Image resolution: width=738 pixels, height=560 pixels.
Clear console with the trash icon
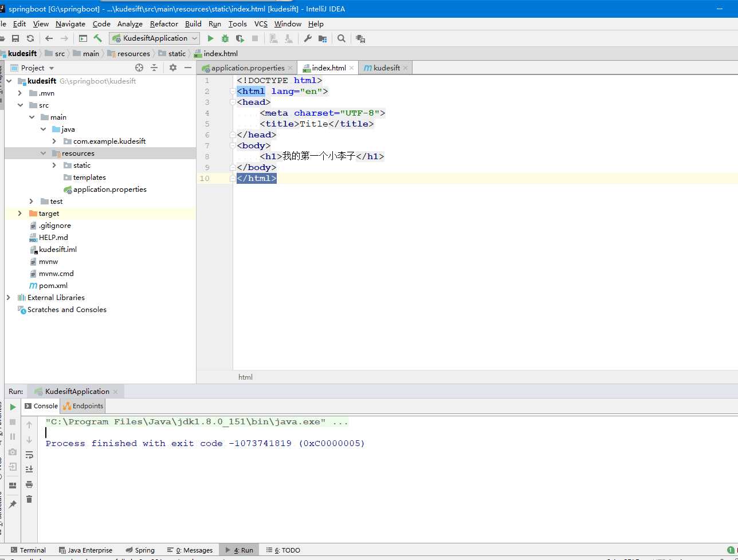29,499
